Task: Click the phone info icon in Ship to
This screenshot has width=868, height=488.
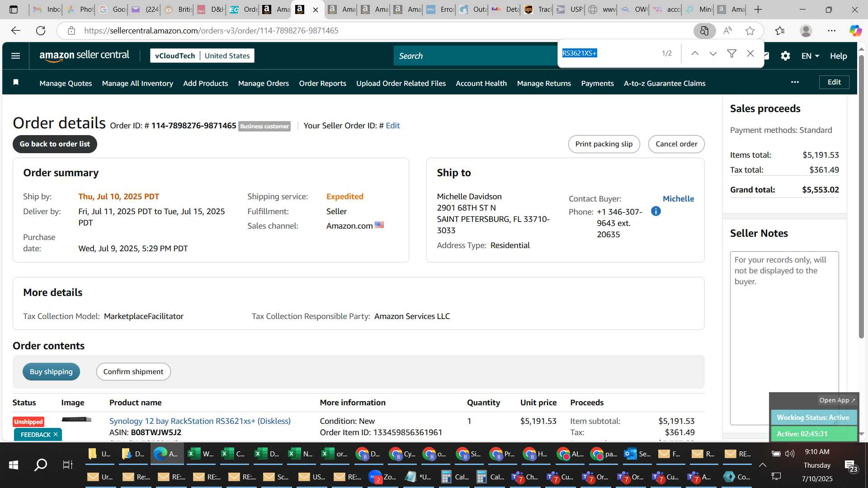Action: 656,211
